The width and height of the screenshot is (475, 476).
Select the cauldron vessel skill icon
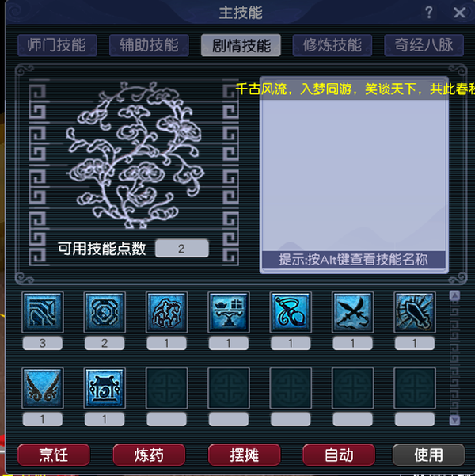(104, 388)
